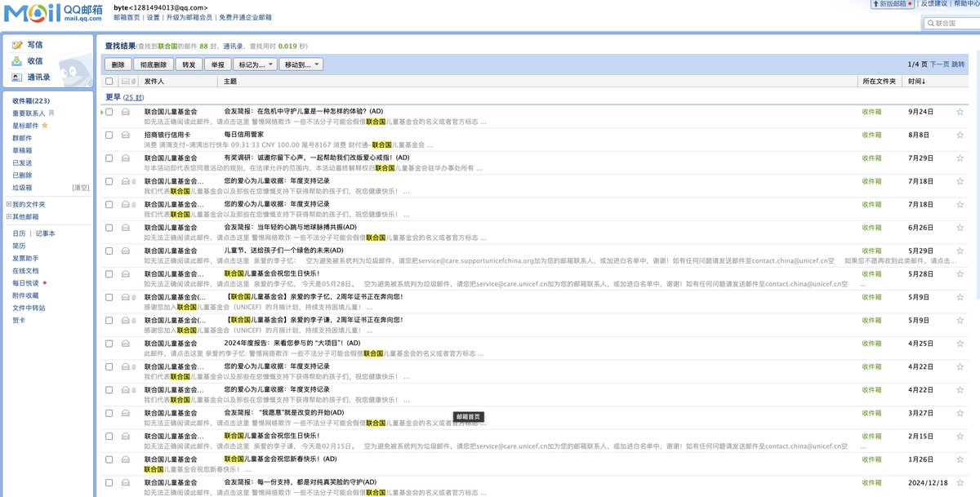
Task: Star the email dated 4月25日
Action: pyautogui.click(x=960, y=344)
